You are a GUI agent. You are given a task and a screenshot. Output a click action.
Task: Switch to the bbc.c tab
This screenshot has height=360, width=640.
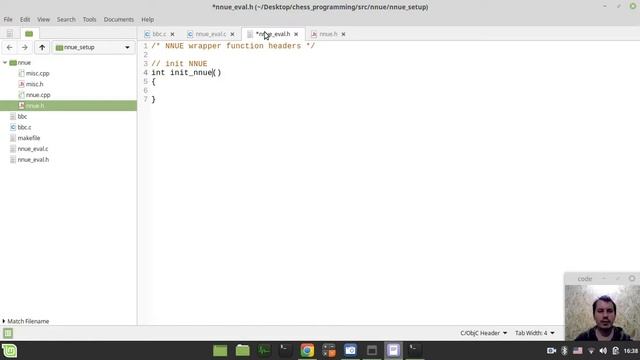click(x=159, y=34)
